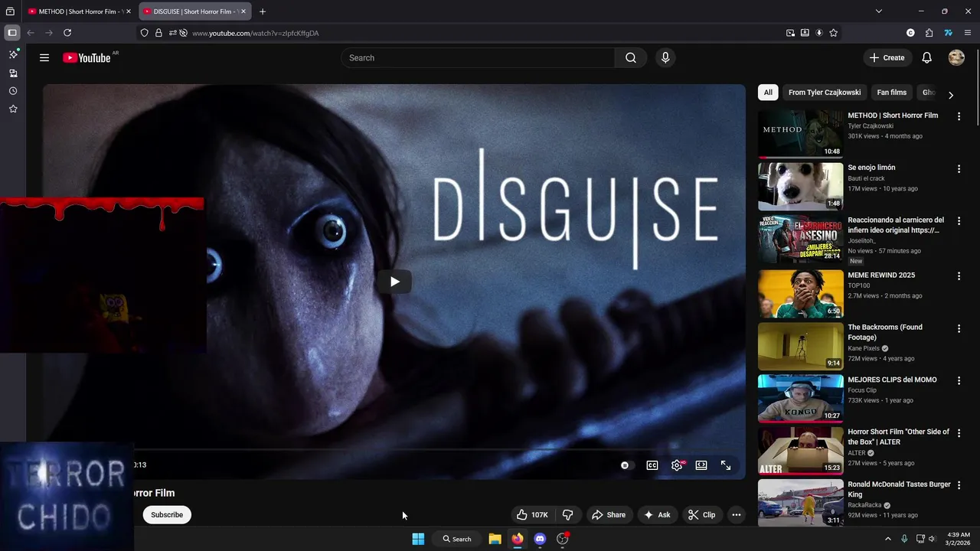Open a new browser tab
Viewport: 980px width, 551px height.
coord(263,11)
